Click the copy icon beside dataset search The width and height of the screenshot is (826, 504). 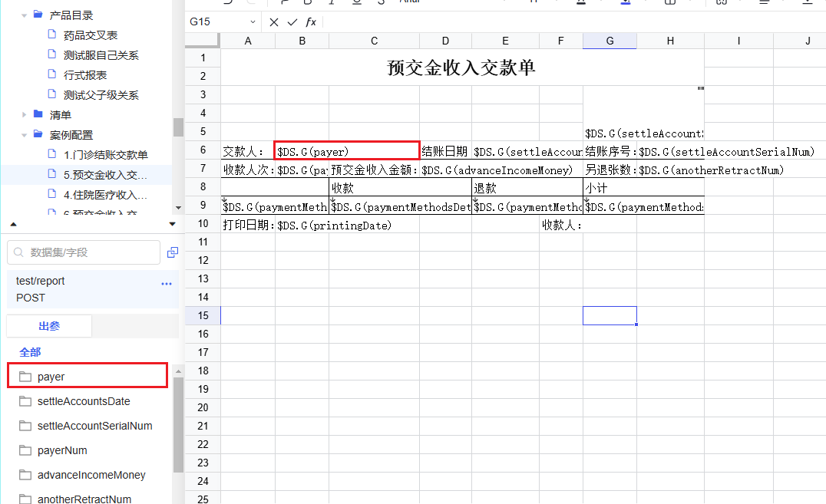tap(172, 253)
